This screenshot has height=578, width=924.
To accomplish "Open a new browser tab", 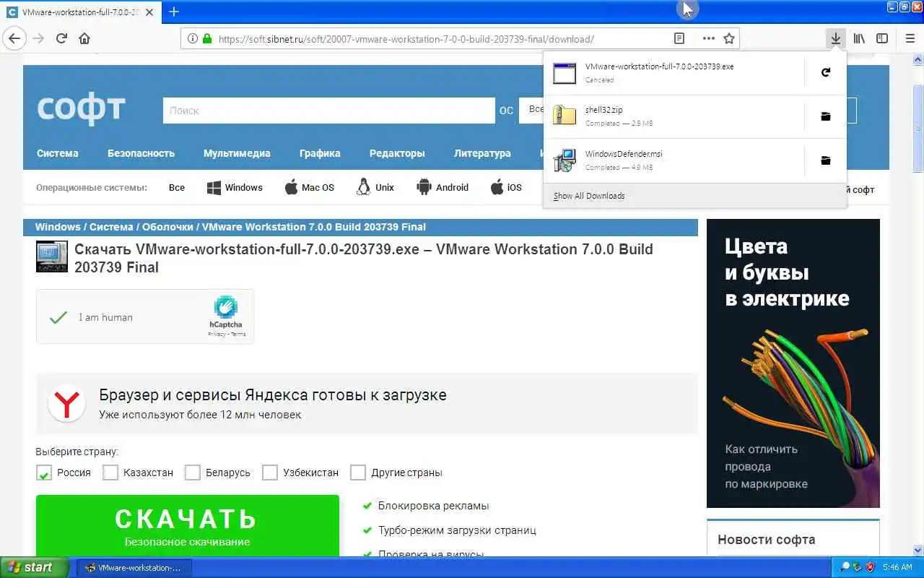I will click(x=174, y=12).
